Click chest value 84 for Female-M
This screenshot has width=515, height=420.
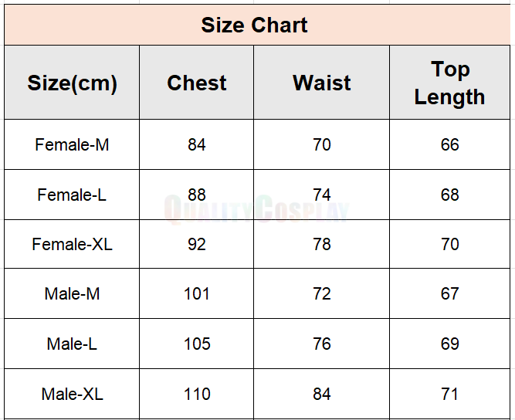point(197,144)
